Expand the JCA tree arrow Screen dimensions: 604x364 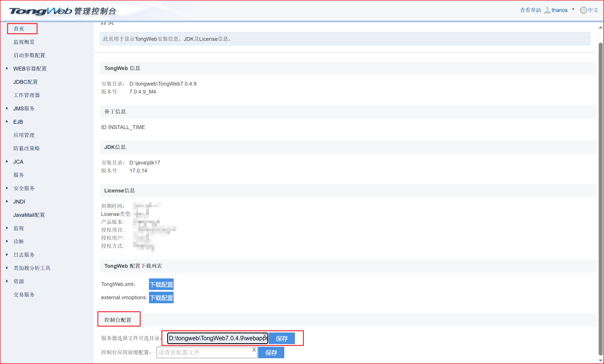click(x=7, y=161)
